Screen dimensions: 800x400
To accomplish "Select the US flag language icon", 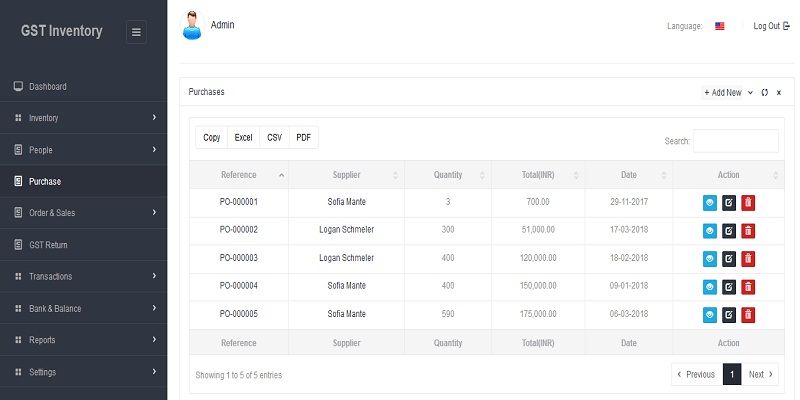I will tap(720, 26).
